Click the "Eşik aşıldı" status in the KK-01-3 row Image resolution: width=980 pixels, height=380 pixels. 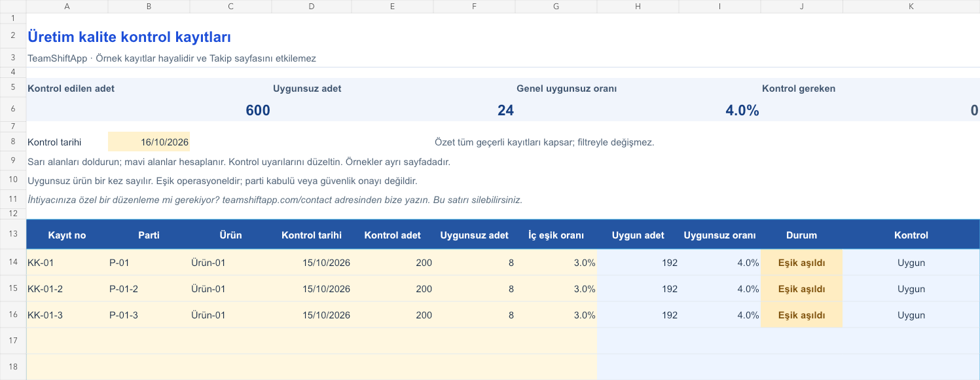tap(801, 315)
